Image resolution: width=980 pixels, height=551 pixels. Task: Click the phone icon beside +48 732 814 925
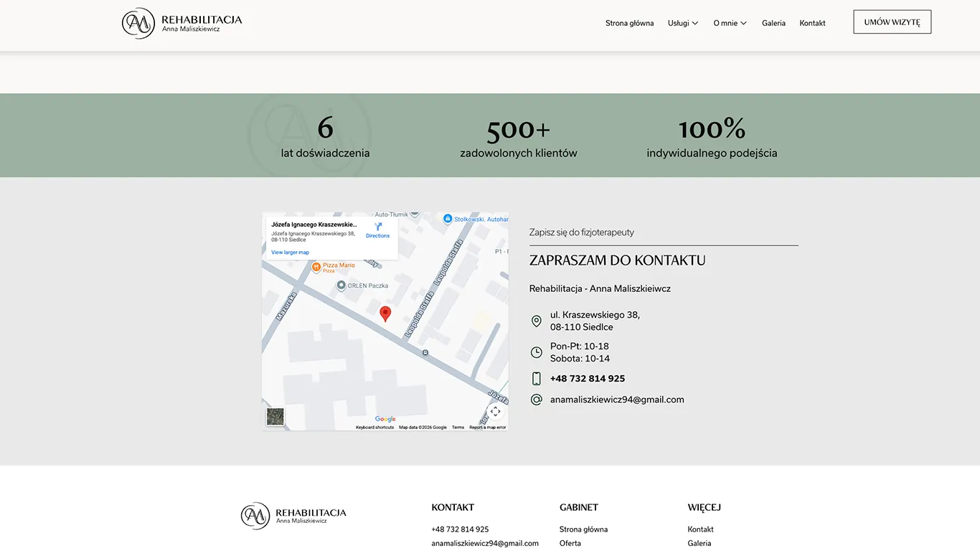(x=536, y=378)
